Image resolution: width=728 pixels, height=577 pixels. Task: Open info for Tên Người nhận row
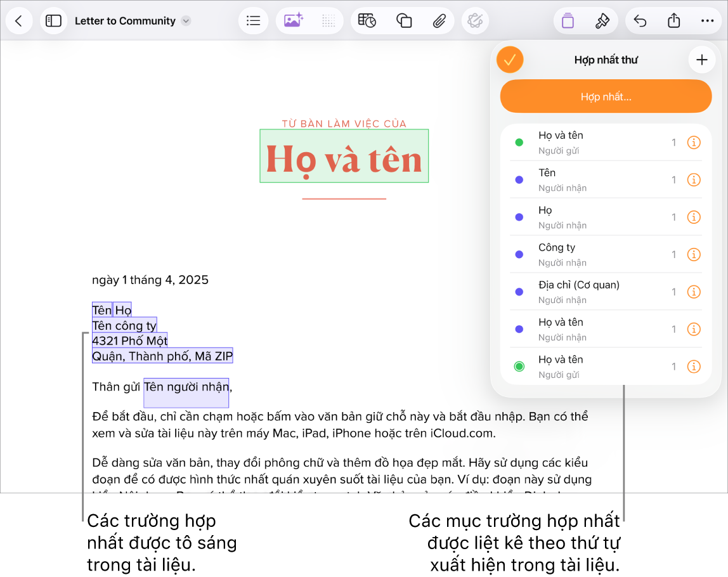click(x=694, y=179)
